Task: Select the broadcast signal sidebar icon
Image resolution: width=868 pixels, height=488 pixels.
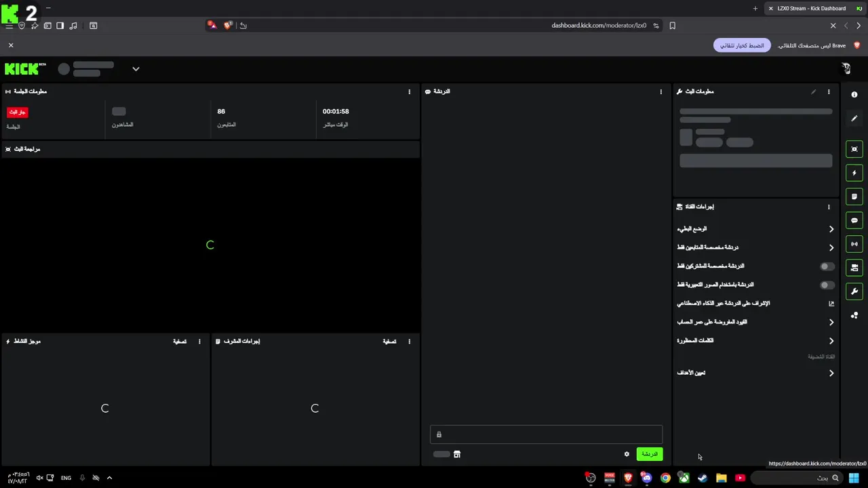Action: [x=854, y=244]
